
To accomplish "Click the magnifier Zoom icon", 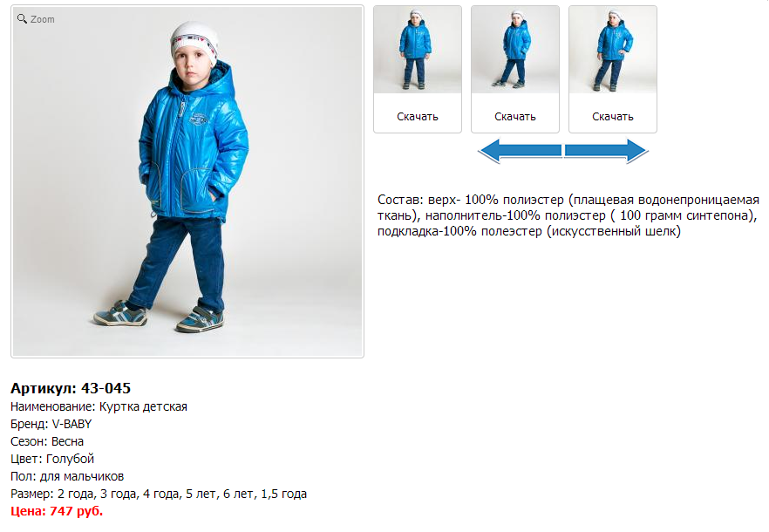I will [x=22, y=18].
